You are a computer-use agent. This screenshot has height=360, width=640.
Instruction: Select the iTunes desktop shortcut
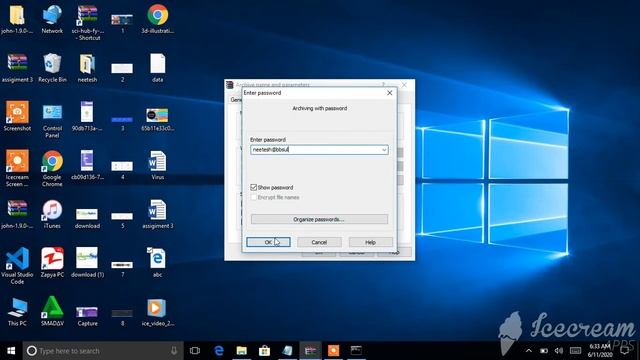[x=52, y=214]
